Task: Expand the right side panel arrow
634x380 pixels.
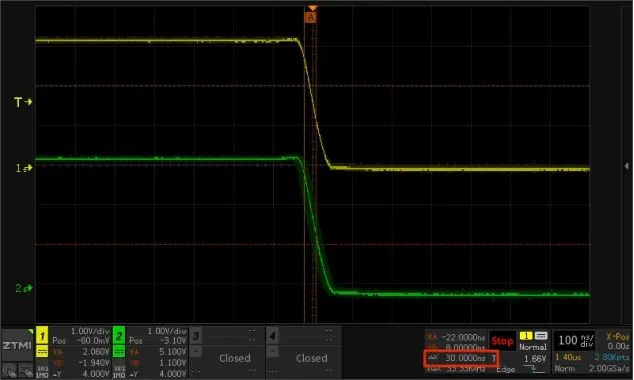Action: [x=626, y=166]
